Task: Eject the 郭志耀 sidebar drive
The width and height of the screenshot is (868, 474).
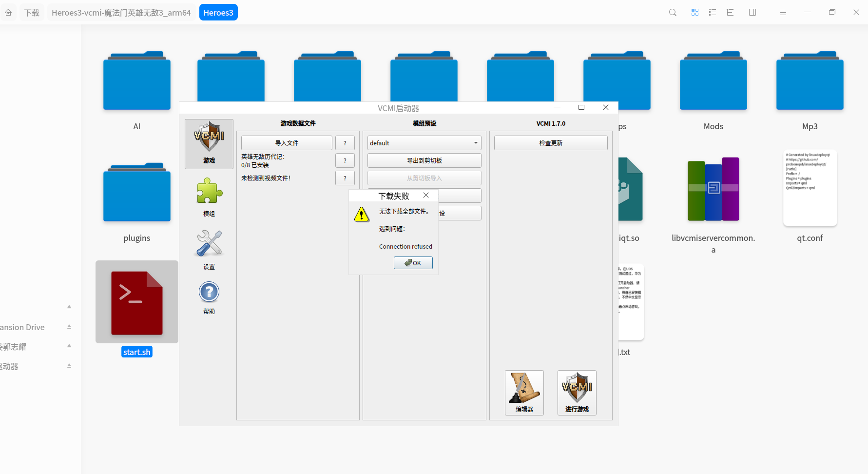Action: coord(69,346)
